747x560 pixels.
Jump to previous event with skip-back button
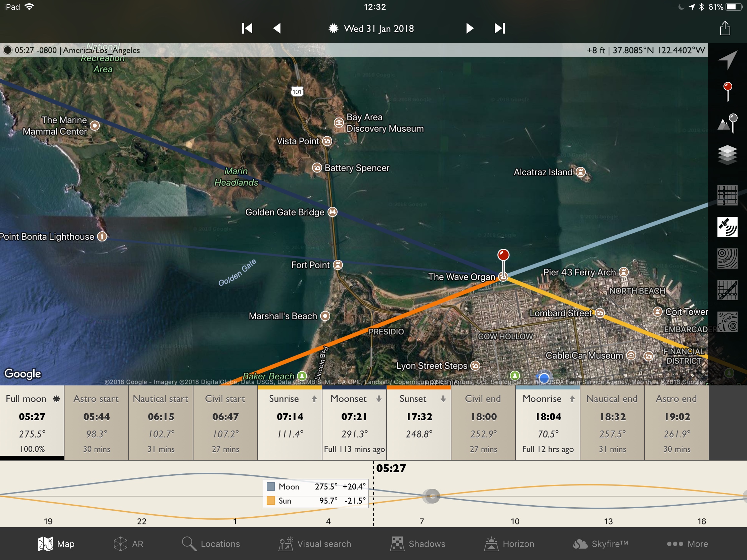coord(247,28)
